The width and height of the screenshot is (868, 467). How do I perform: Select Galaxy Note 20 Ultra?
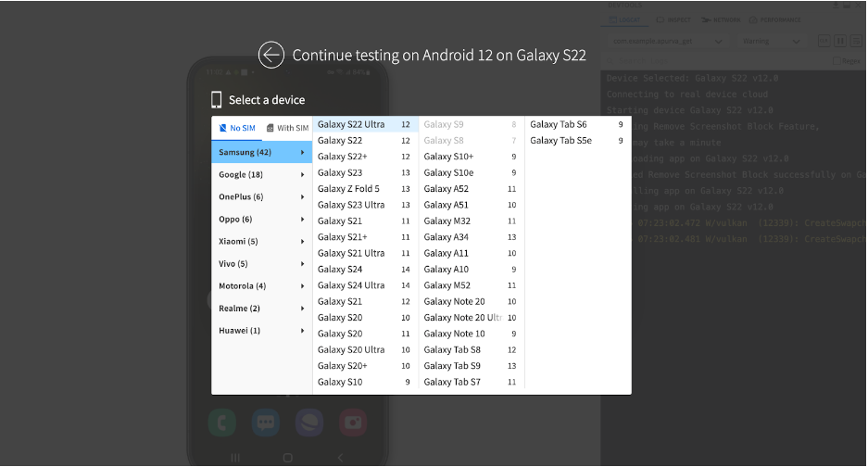(x=472, y=318)
